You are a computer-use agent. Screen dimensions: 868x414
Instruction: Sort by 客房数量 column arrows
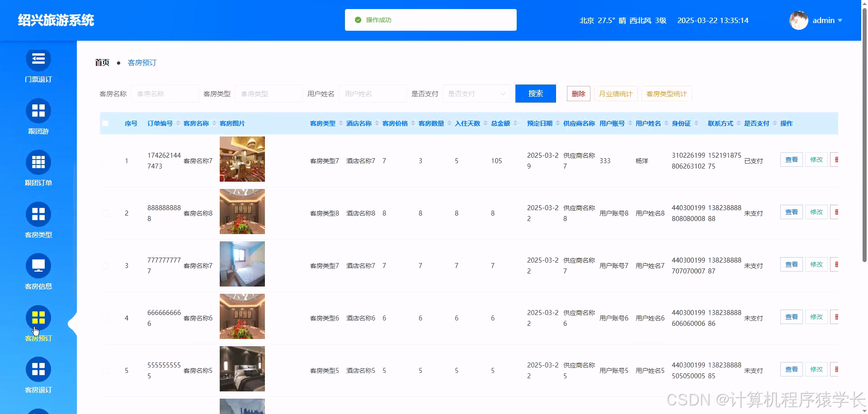449,123
